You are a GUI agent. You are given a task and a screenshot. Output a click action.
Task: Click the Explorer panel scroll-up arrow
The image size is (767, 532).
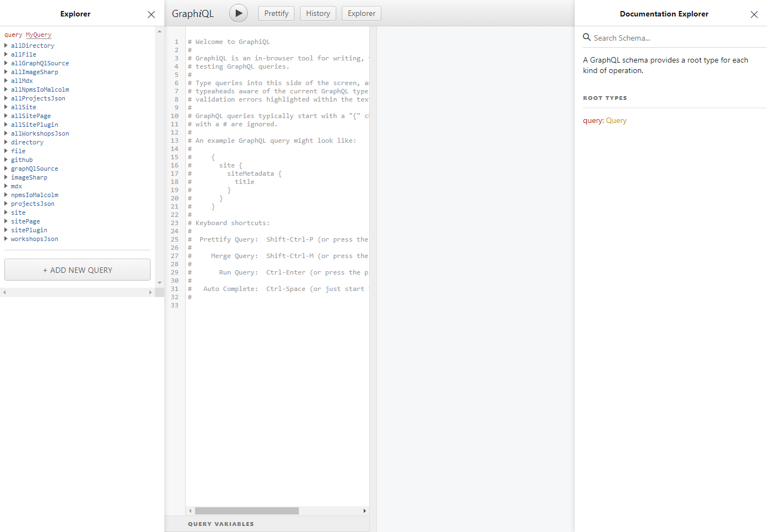[159, 31]
